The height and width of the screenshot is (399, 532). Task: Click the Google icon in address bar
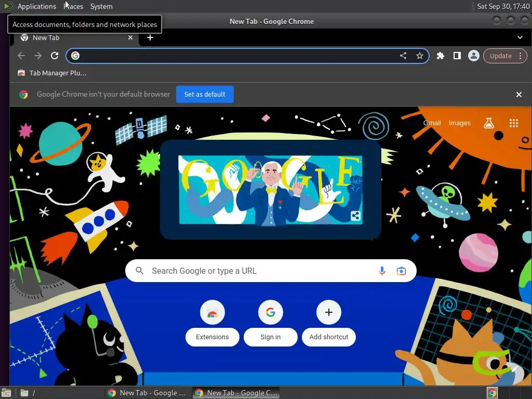pos(75,56)
